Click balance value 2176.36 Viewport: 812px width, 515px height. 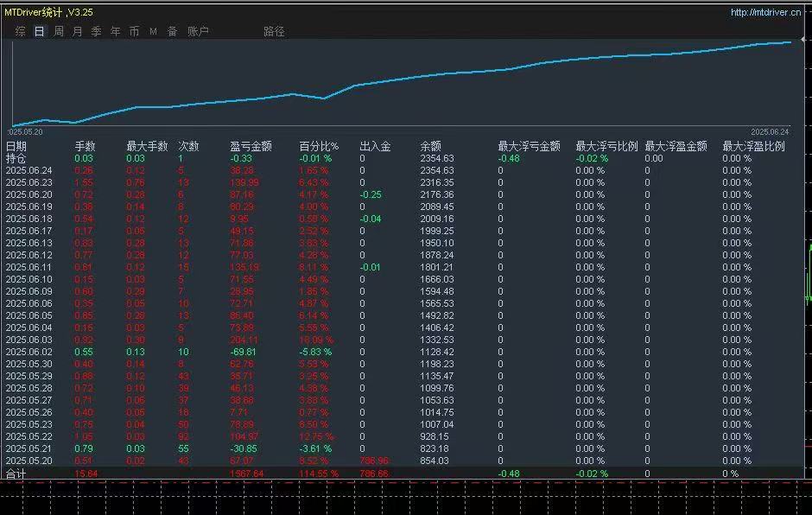[436, 194]
